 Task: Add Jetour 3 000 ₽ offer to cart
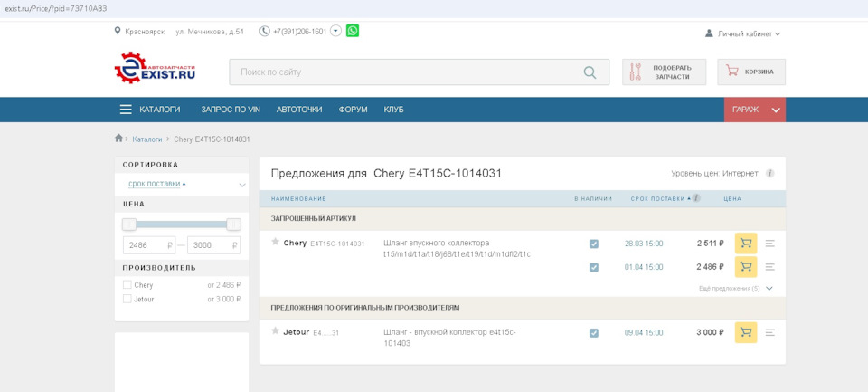tap(746, 332)
